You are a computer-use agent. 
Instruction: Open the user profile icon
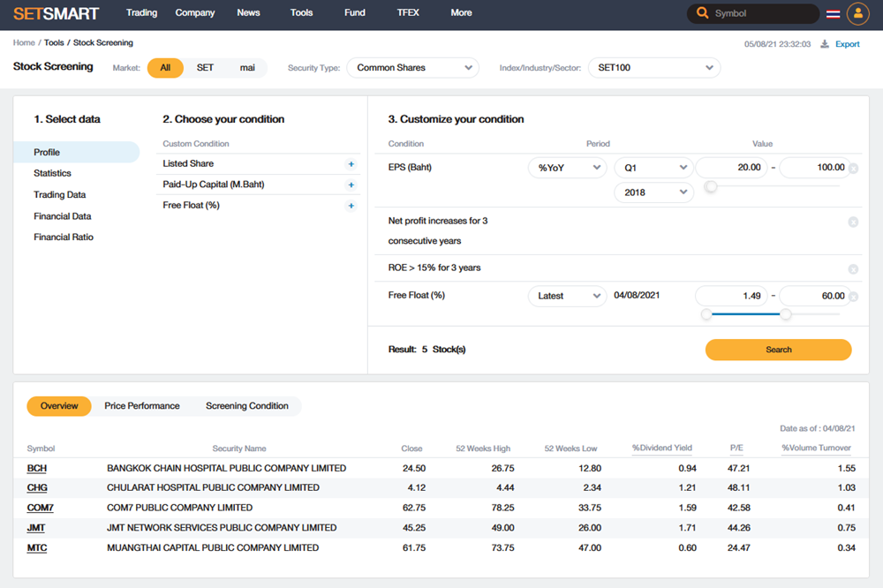click(x=857, y=13)
